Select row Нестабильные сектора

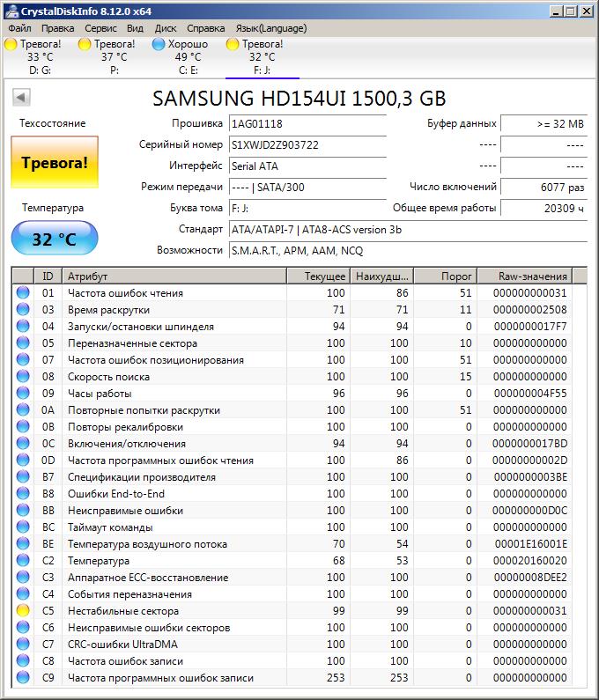click(x=292, y=611)
